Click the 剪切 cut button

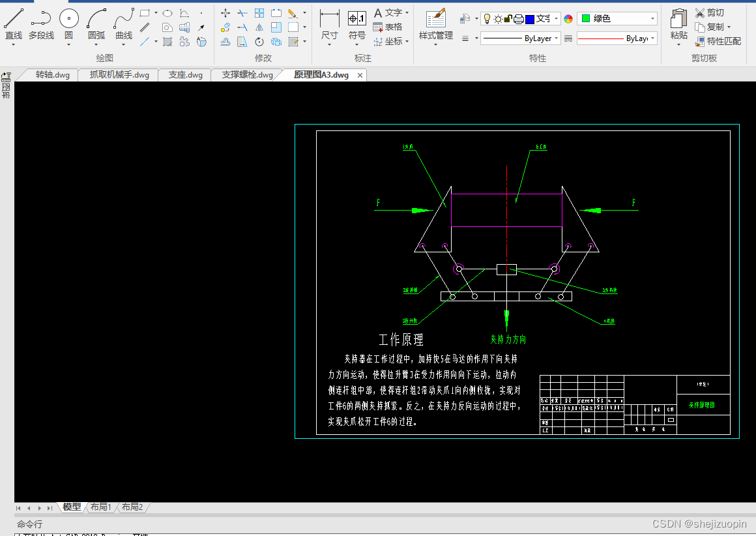click(x=710, y=12)
